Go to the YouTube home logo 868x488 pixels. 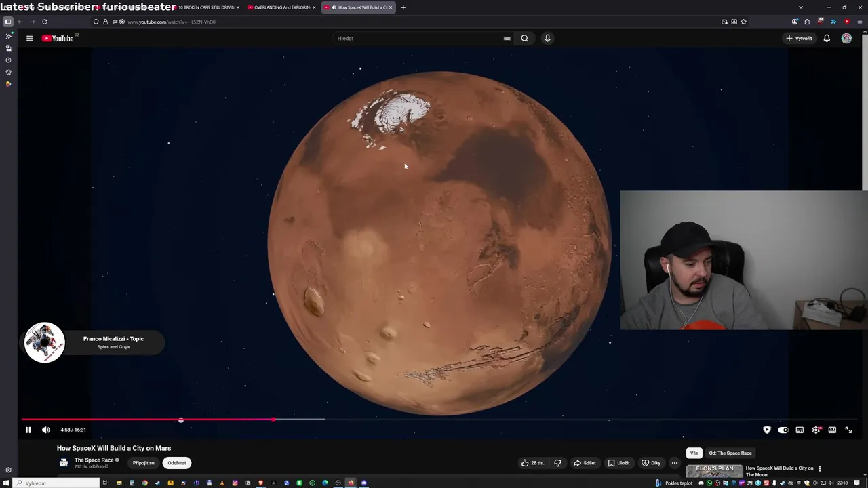[58, 38]
